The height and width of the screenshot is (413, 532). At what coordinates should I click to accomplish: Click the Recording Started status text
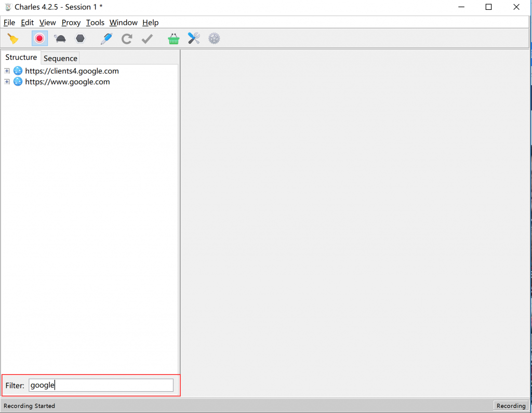point(29,406)
